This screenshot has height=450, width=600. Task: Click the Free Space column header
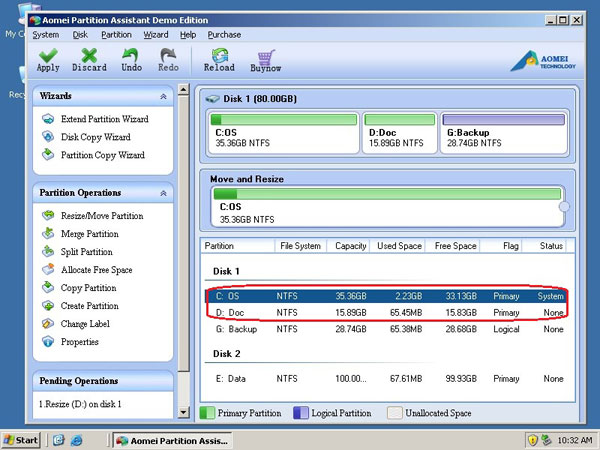coord(452,246)
